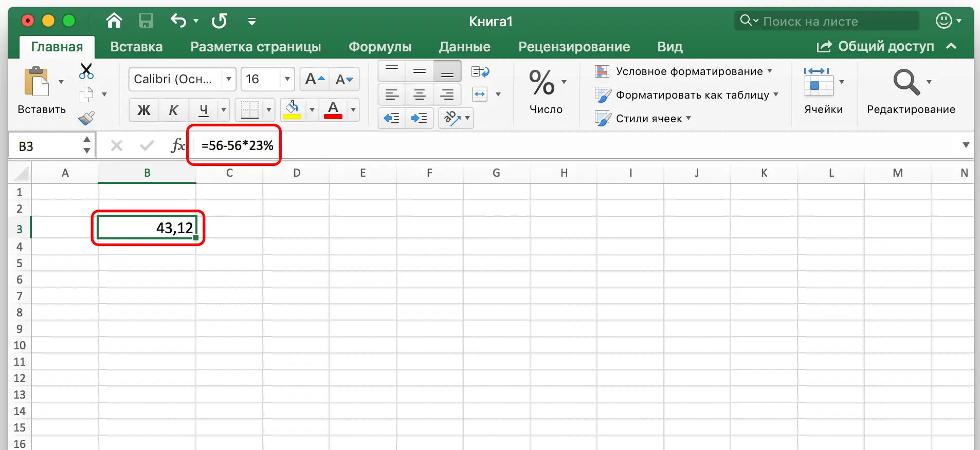Click the Home icon in title bar
This screenshot has height=450, width=980.
pyautogui.click(x=114, y=21)
